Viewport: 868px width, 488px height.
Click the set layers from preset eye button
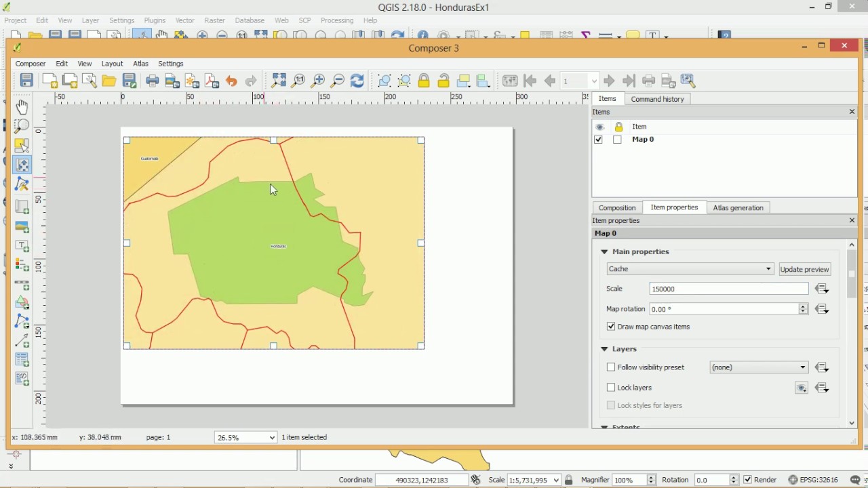(802, 388)
